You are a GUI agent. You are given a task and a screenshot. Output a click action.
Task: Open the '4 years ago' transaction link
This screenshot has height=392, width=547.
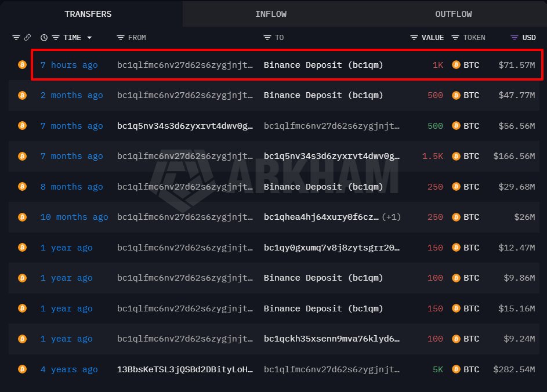click(69, 369)
